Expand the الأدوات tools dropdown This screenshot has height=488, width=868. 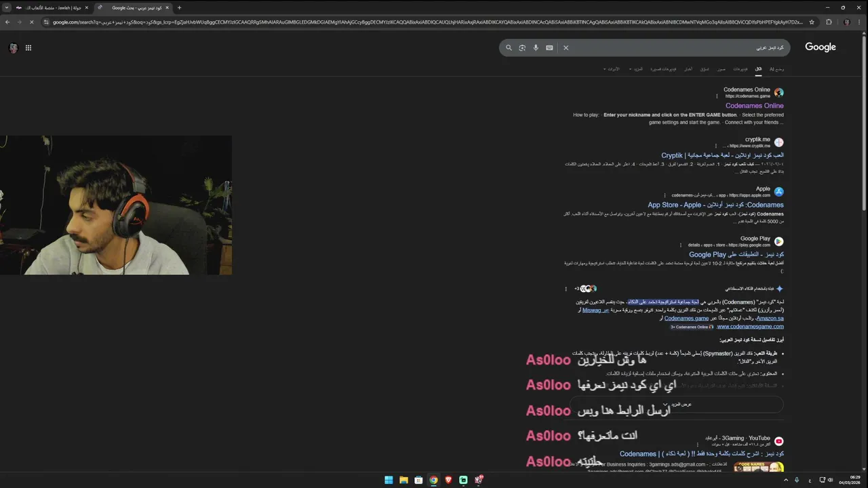pos(612,69)
